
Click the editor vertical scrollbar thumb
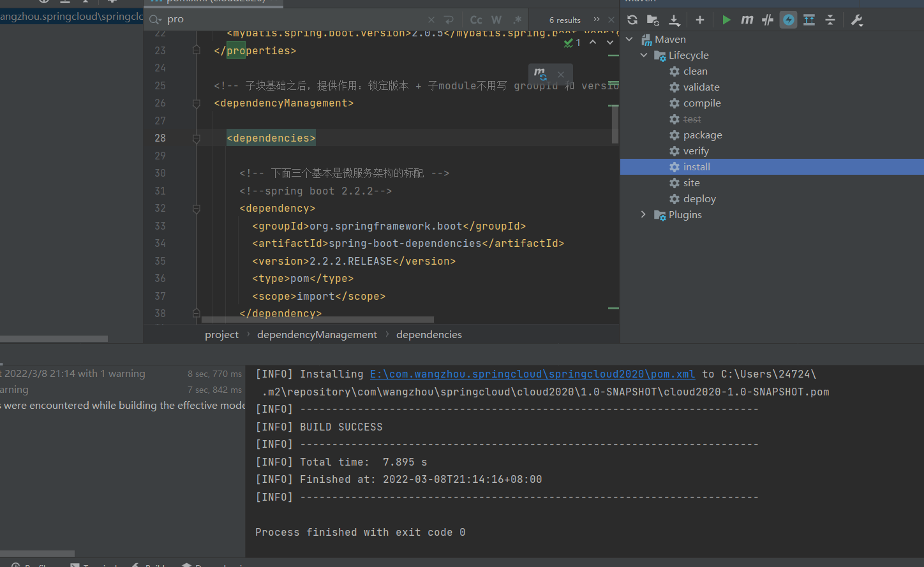click(x=615, y=124)
